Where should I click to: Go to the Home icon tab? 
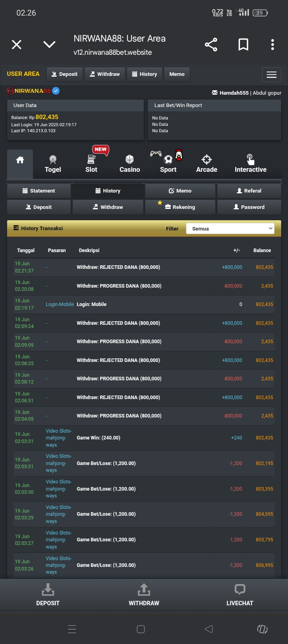click(20, 164)
